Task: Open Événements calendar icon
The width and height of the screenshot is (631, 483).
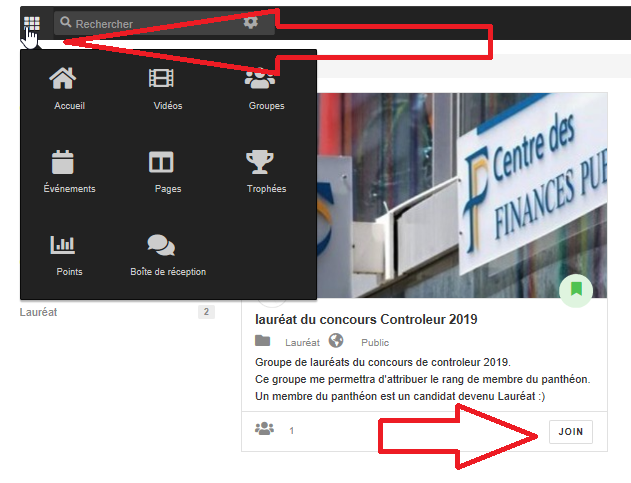Action: coord(63,162)
